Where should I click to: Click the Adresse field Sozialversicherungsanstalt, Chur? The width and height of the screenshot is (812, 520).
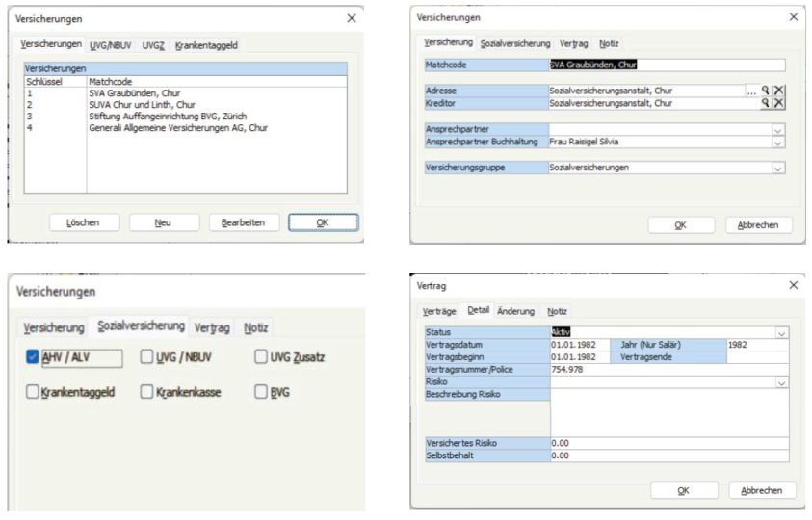(x=646, y=91)
